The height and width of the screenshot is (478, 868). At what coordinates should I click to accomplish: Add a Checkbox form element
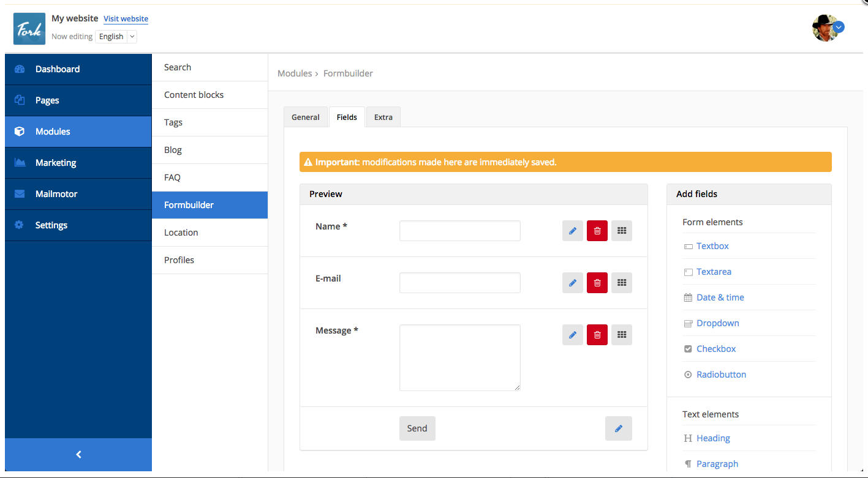coord(715,349)
